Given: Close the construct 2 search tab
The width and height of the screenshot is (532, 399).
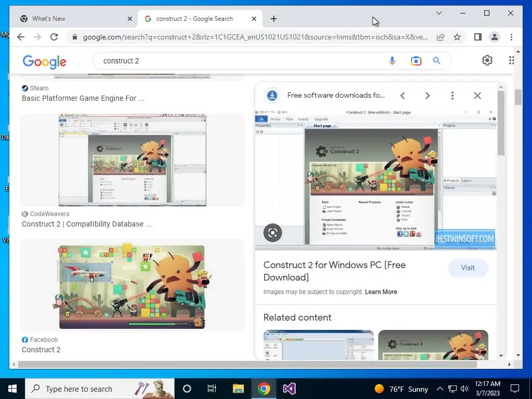Looking at the screenshot, I should [254, 19].
